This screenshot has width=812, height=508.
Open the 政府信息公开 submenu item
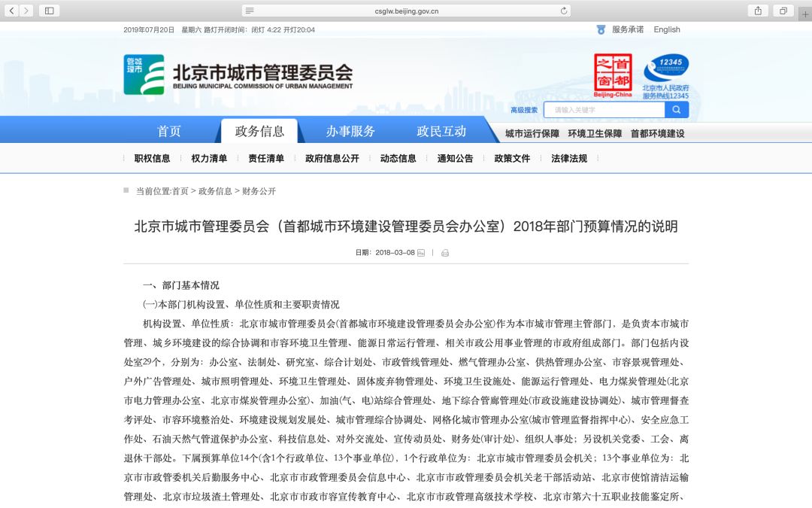pyautogui.click(x=332, y=159)
